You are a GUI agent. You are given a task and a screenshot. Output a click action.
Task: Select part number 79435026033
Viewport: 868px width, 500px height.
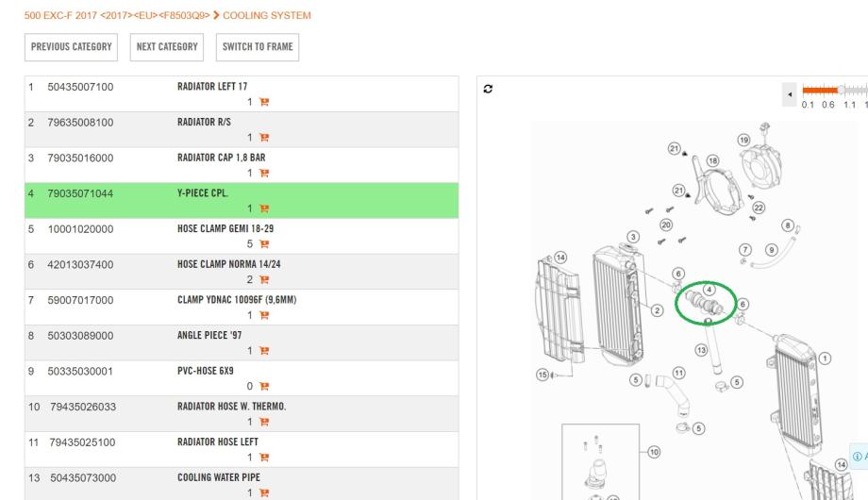(x=83, y=407)
